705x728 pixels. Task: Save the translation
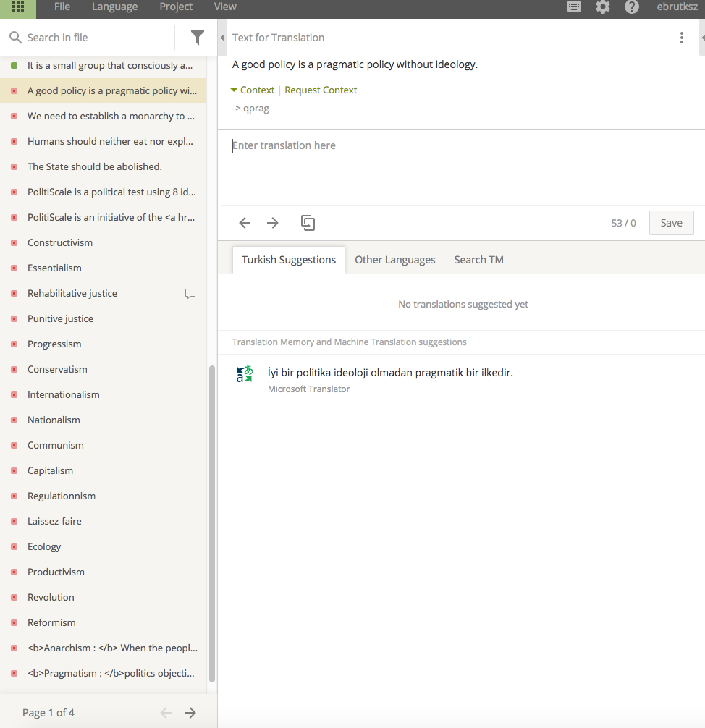(x=671, y=223)
